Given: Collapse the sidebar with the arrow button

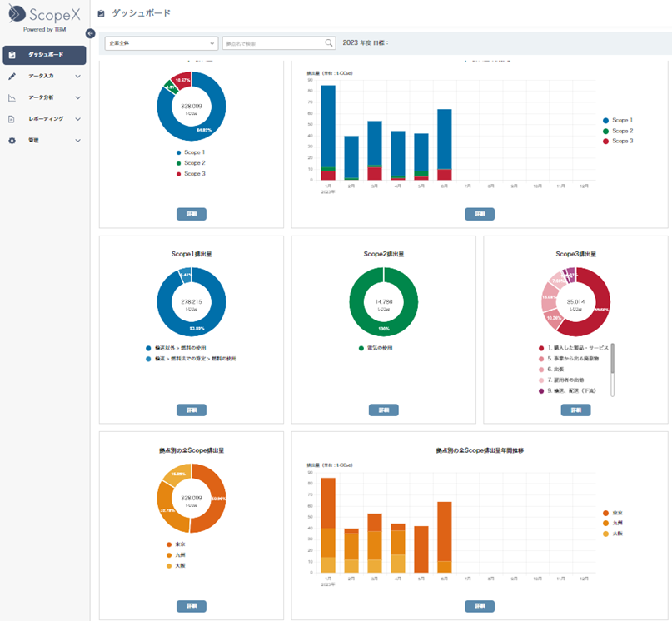Looking at the screenshot, I should coord(90,32).
